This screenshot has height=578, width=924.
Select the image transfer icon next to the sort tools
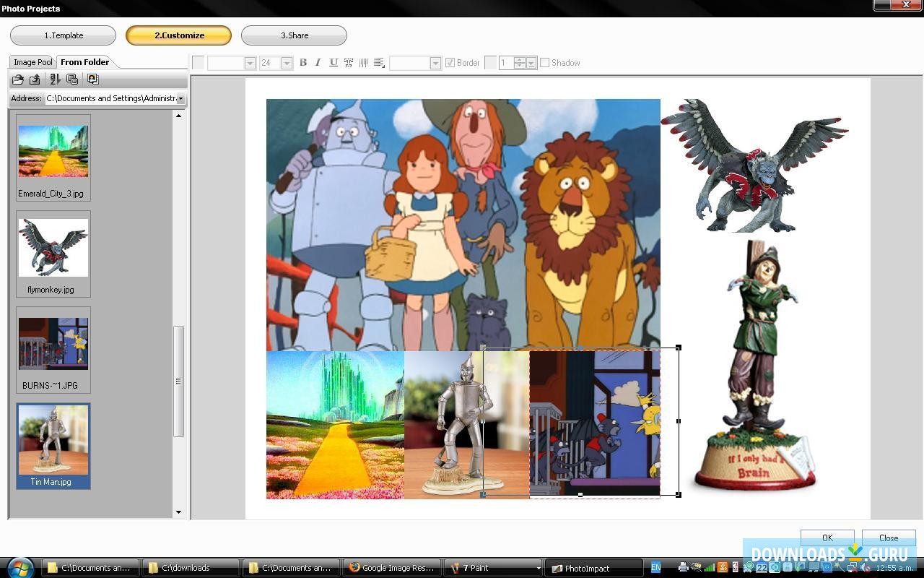pyautogui.click(x=92, y=79)
